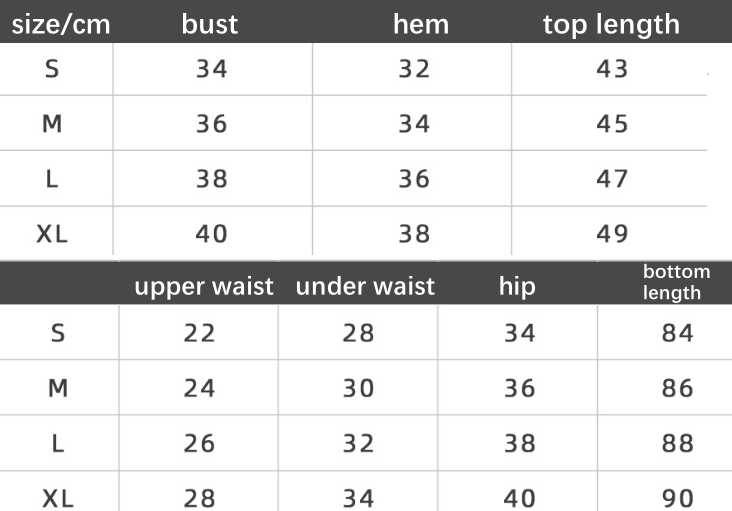
Task: Select the "under waist" column header
Action: 365,287
